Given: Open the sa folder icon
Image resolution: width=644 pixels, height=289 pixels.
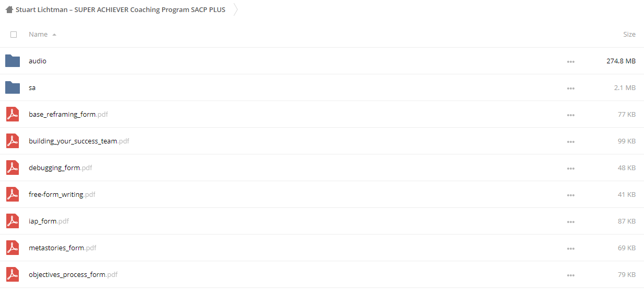Looking at the screenshot, I should 13,87.
